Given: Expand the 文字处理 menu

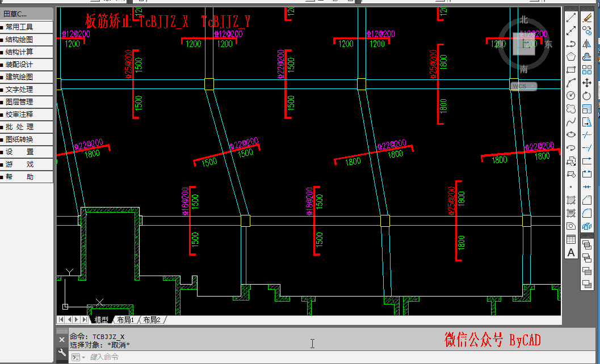Looking at the screenshot, I should [x=27, y=90].
